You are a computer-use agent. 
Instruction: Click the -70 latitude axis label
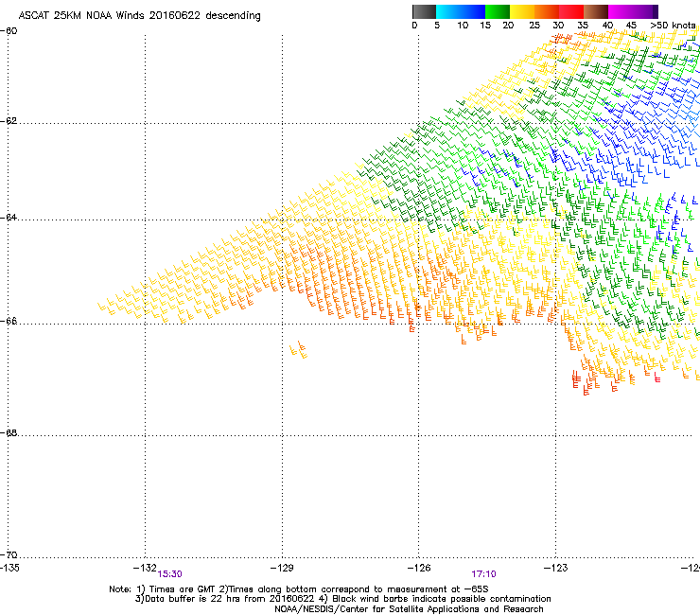click(9, 554)
